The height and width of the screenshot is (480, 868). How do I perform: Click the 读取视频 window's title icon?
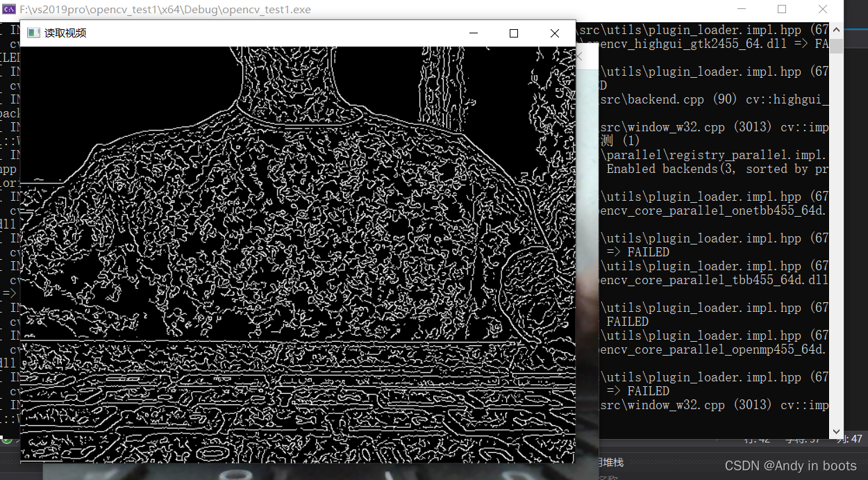pos(33,33)
